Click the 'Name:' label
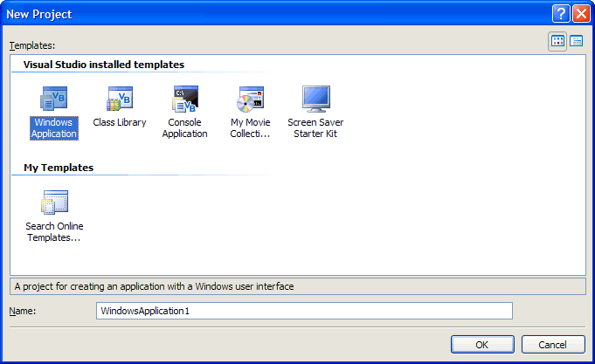This screenshot has height=364, width=595. [x=23, y=311]
